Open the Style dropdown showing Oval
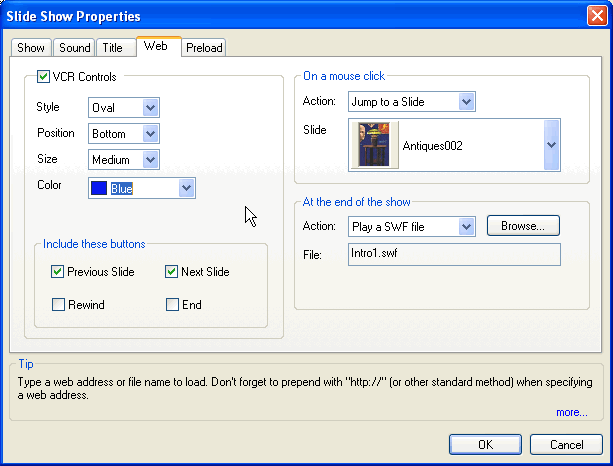 coord(124,108)
